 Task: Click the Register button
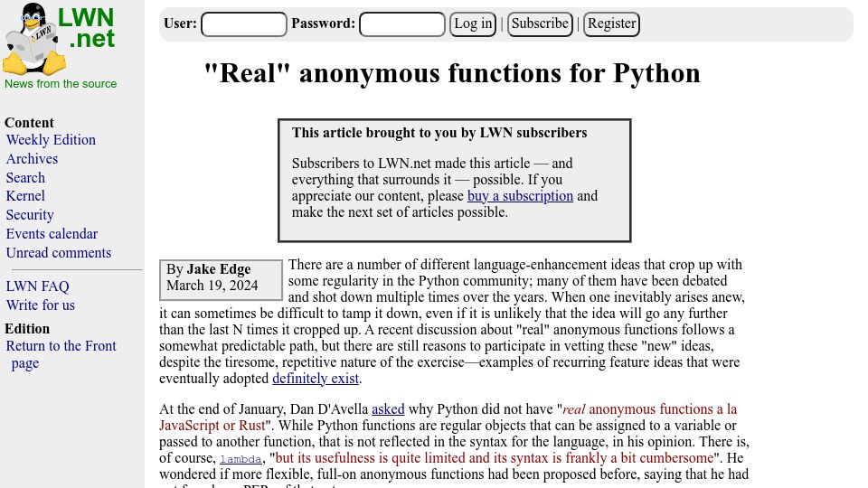(x=612, y=23)
